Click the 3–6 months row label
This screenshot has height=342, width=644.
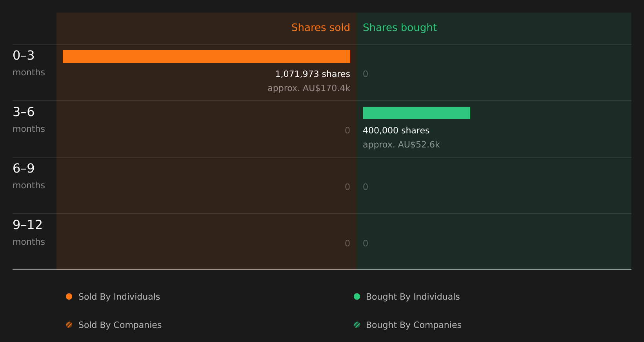point(29,120)
